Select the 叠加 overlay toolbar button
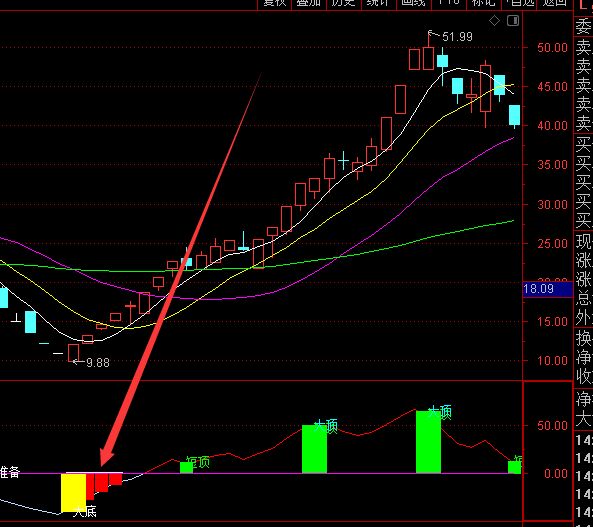The image size is (593, 527). 309,3
